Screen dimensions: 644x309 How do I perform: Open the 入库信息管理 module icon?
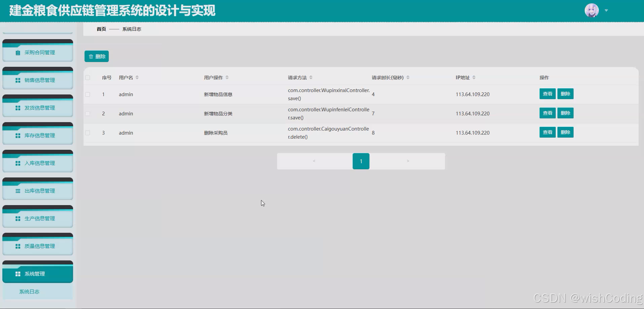point(18,163)
